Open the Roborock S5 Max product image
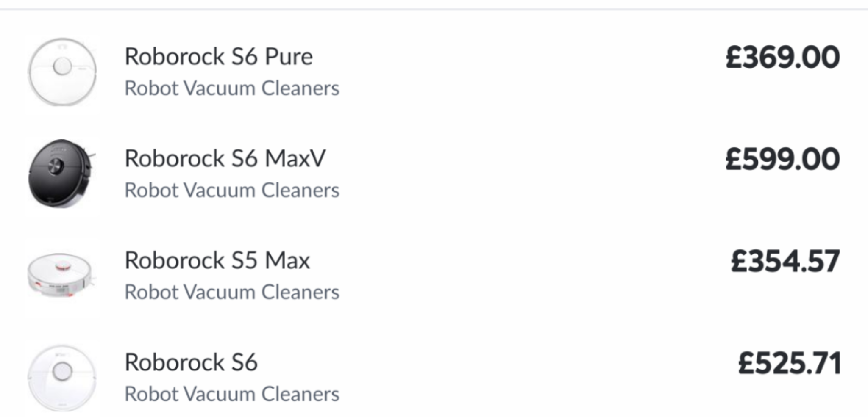Image resolution: width=868 pixels, height=417 pixels. pyautogui.click(x=62, y=276)
